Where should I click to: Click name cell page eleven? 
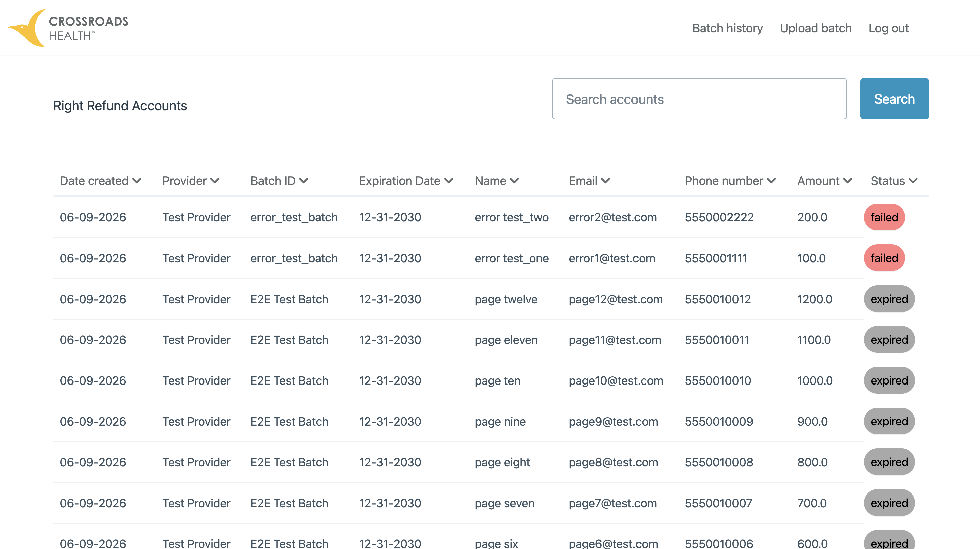tap(506, 340)
